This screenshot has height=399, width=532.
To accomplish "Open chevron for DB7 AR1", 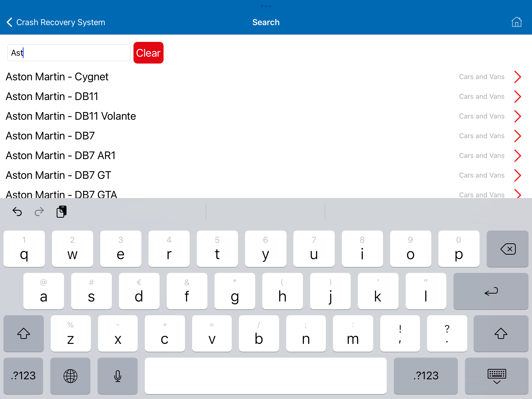I will click(518, 156).
